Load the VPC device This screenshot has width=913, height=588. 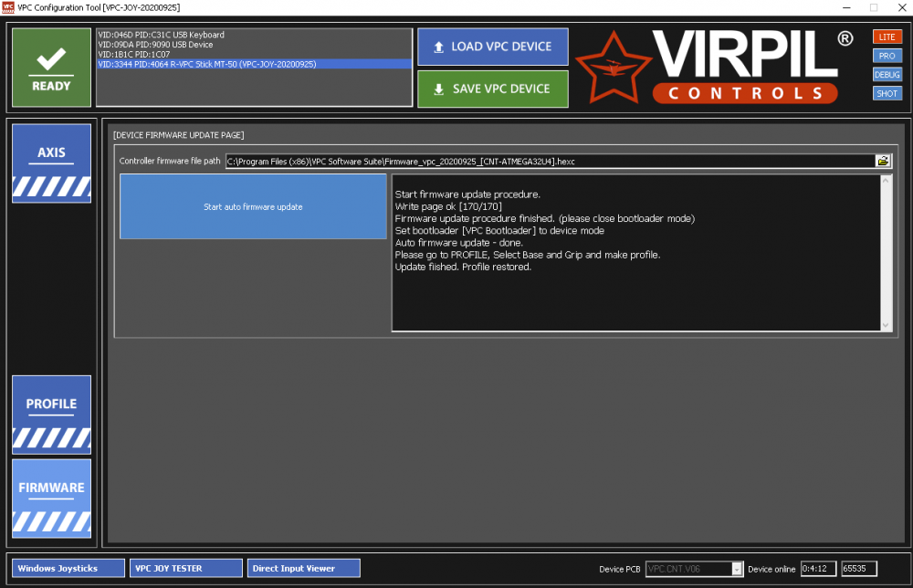(493, 47)
